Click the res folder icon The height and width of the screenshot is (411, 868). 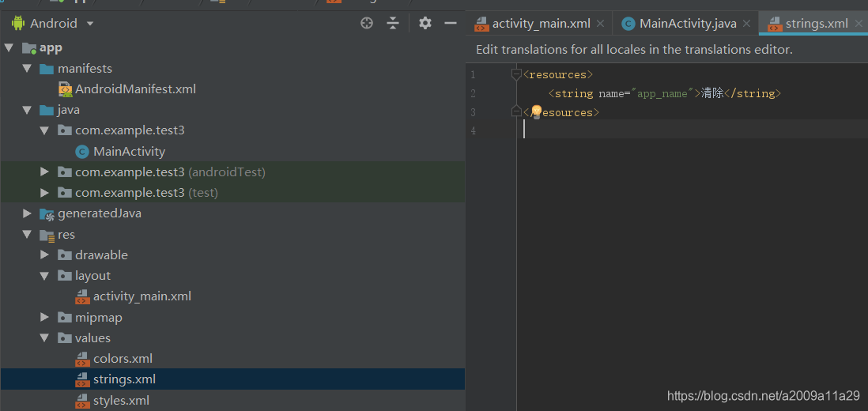(47, 235)
